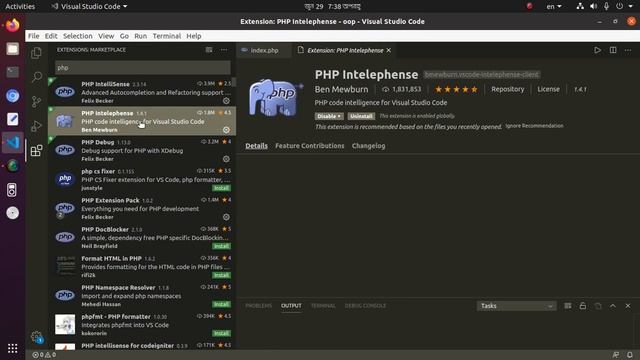Viewport: 640px width, 360px height.
Task: Open the Repository link
Action: tap(507, 89)
